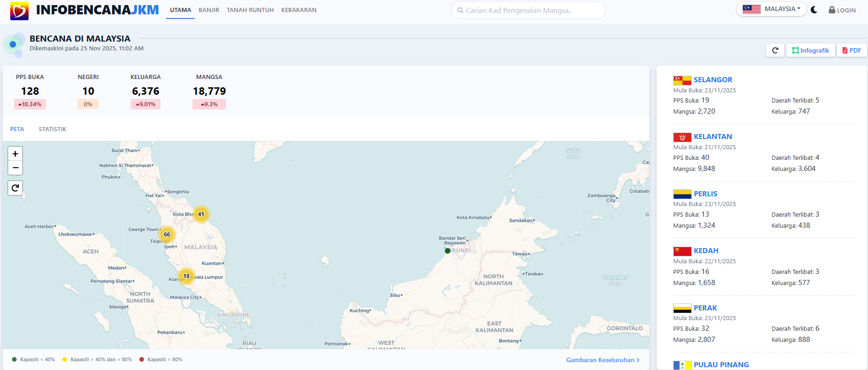Image resolution: width=868 pixels, height=370 pixels.
Task: Download the PDF report
Action: (x=852, y=50)
